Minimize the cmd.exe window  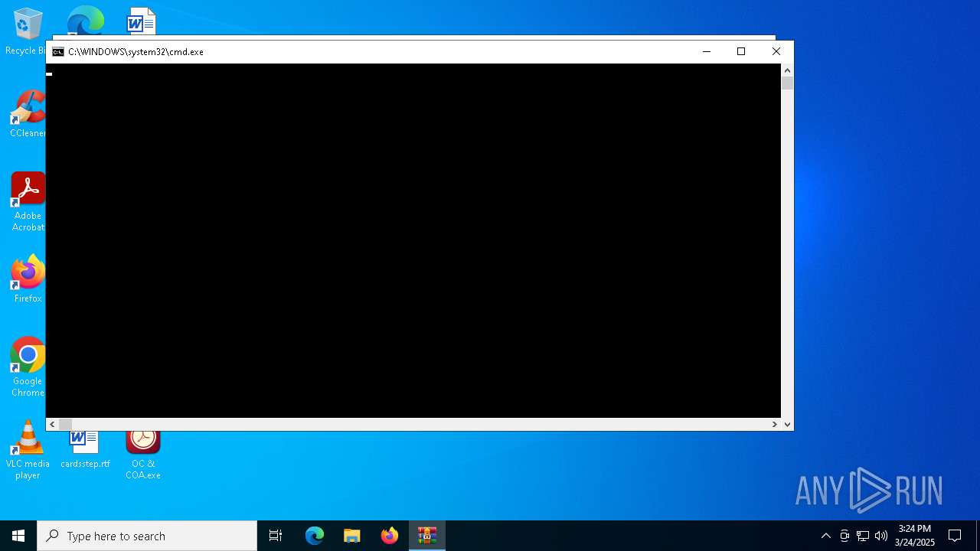click(707, 51)
